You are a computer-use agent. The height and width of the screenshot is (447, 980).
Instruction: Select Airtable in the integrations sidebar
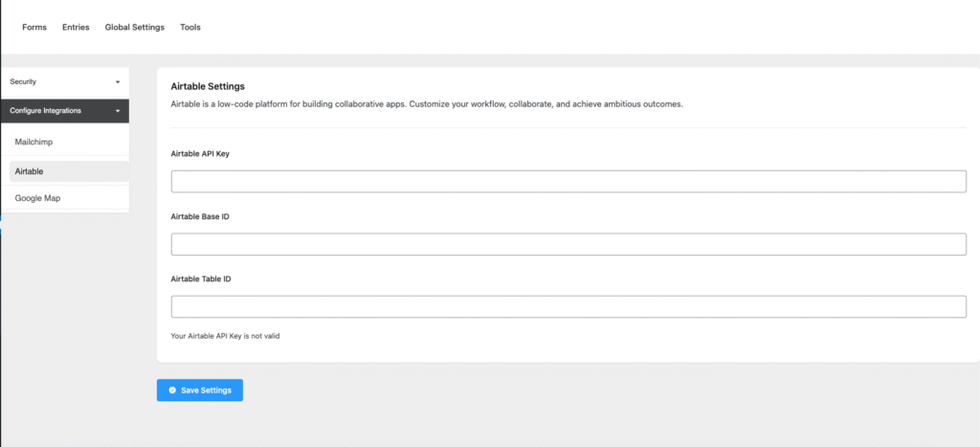(30, 171)
